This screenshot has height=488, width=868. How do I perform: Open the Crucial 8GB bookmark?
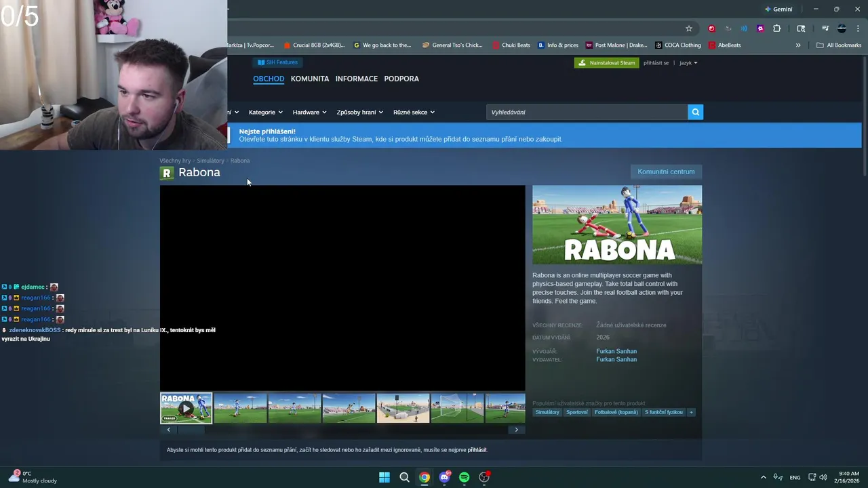point(314,45)
